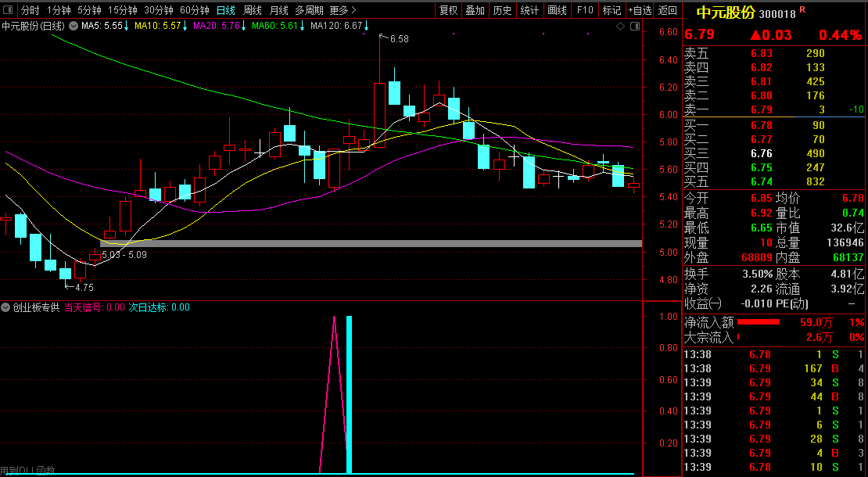Click the red up-triangle price change indicator
868x477 pixels.
tap(756, 35)
